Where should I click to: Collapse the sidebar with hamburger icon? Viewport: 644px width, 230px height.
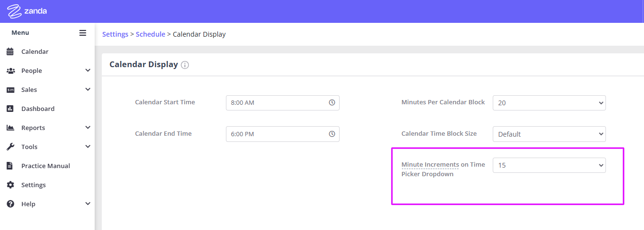pos(83,33)
